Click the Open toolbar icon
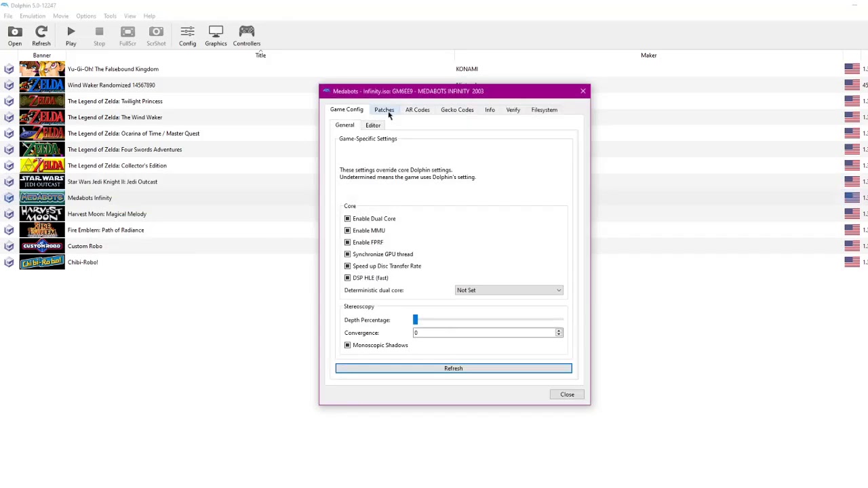Viewport: 868px width, 488px height. (x=14, y=36)
